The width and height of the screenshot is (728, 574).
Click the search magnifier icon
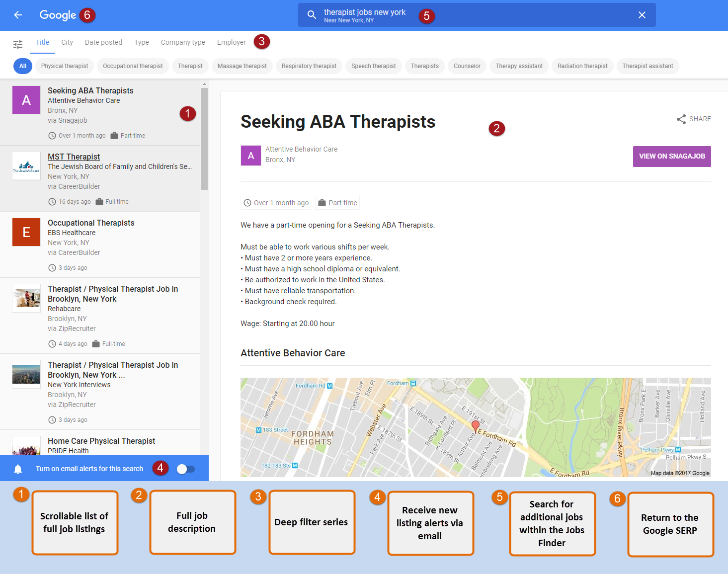point(312,15)
